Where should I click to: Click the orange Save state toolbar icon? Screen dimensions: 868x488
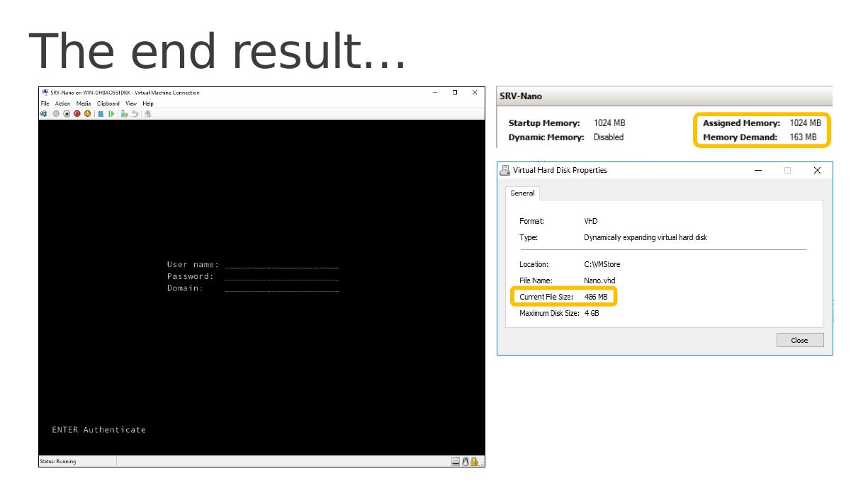pyautogui.click(x=87, y=113)
